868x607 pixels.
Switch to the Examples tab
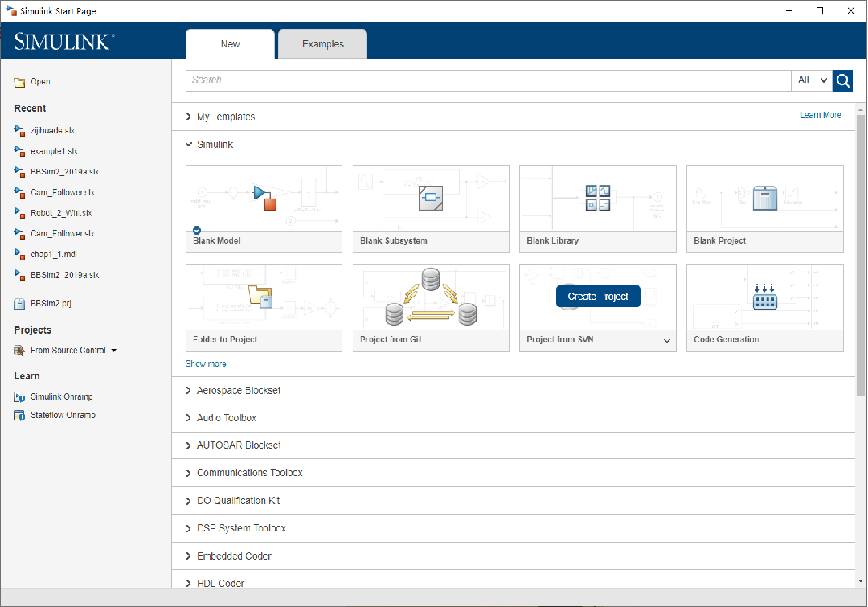(x=323, y=43)
